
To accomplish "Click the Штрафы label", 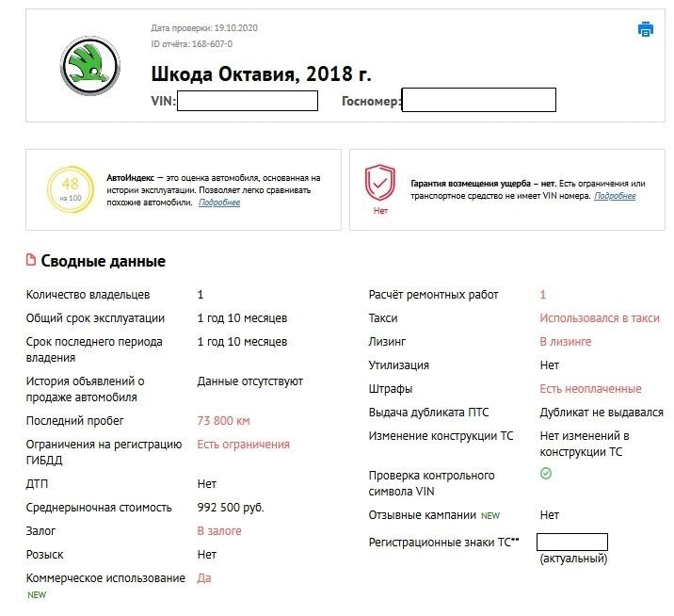I will [x=391, y=389].
